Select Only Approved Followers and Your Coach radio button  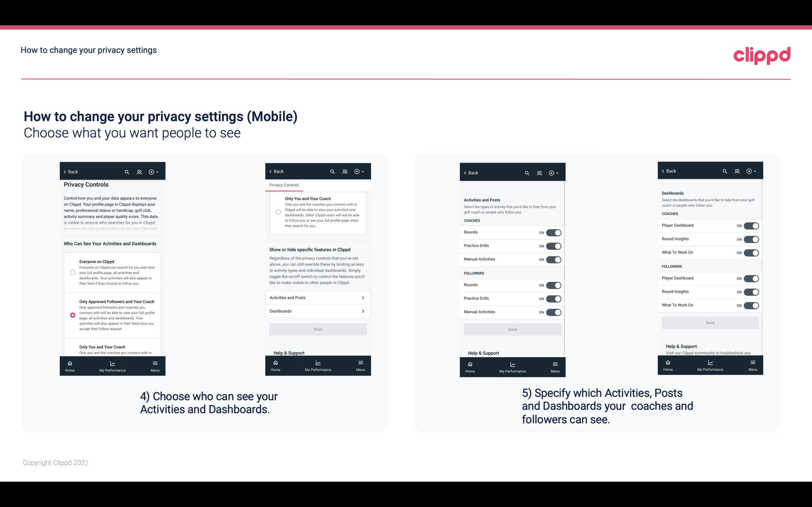pyautogui.click(x=72, y=315)
